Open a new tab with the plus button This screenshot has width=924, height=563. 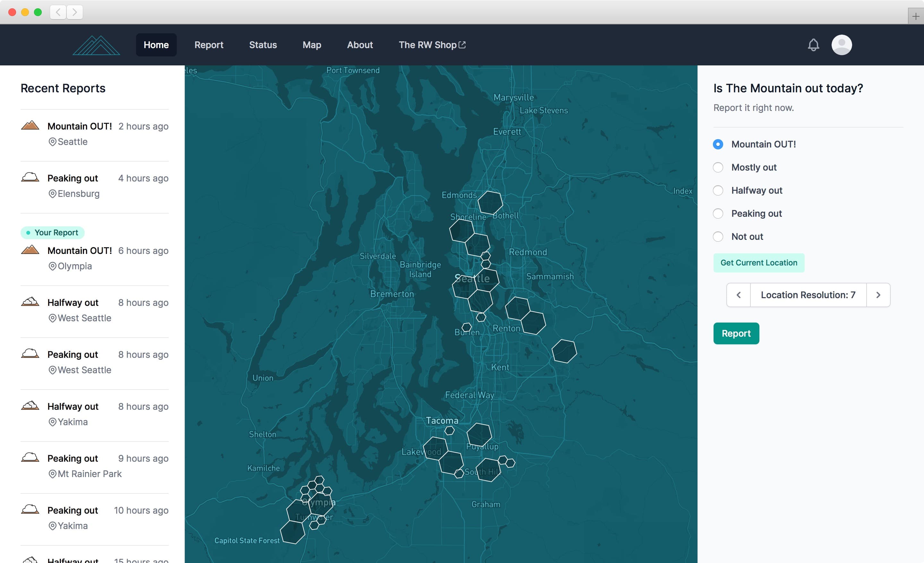coord(915,16)
